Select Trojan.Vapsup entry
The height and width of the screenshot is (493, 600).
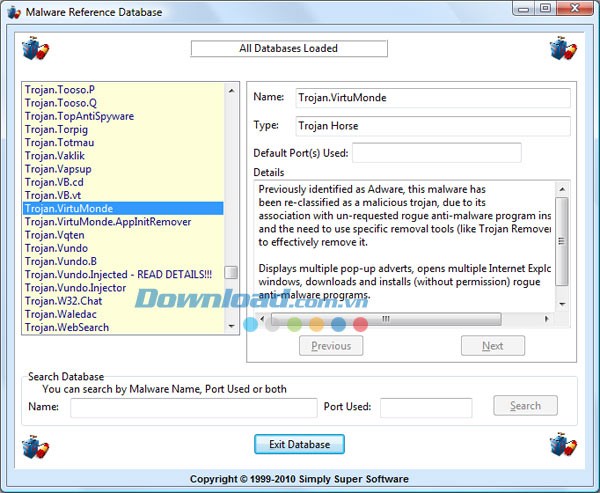(x=123, y=169)
